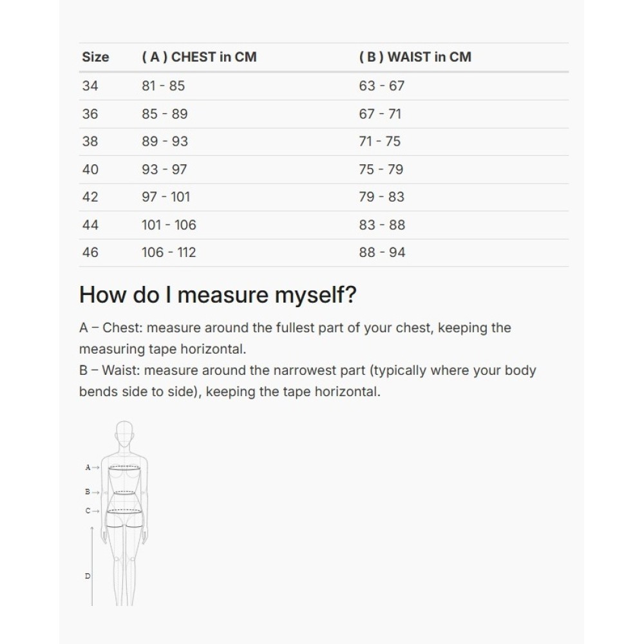Click chest value 101 - 106
The image size is (644, 644).
click(x=169, y=225)
